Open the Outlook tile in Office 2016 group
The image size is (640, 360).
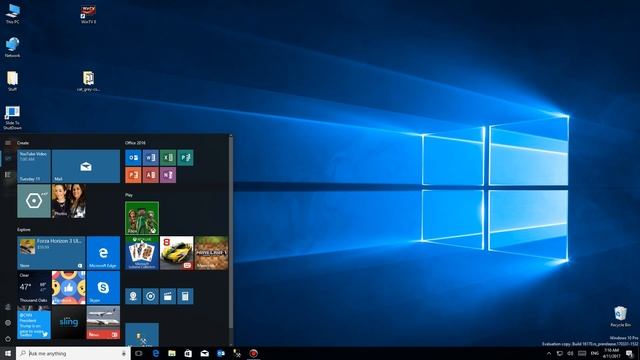(x=133, y=158)
